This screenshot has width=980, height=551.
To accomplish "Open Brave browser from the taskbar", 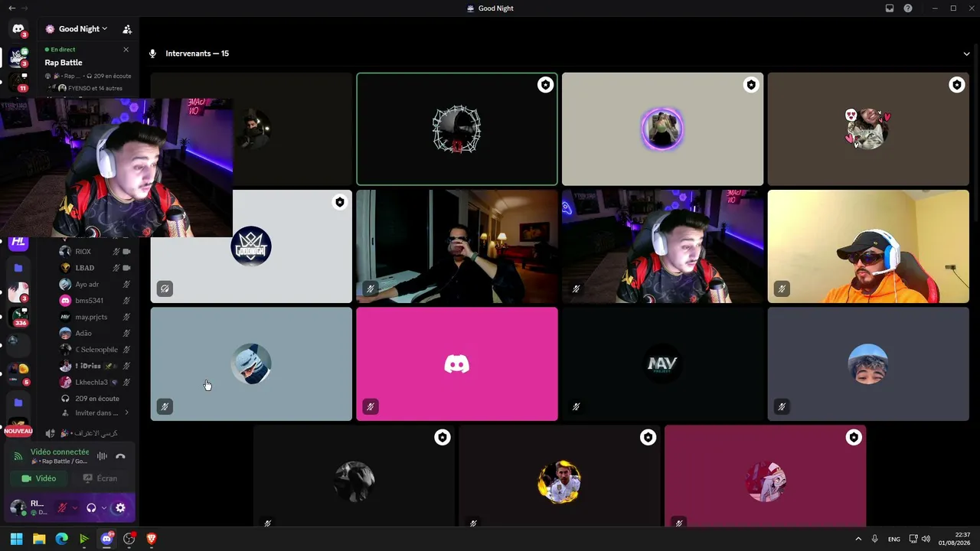I will (152, 539).
